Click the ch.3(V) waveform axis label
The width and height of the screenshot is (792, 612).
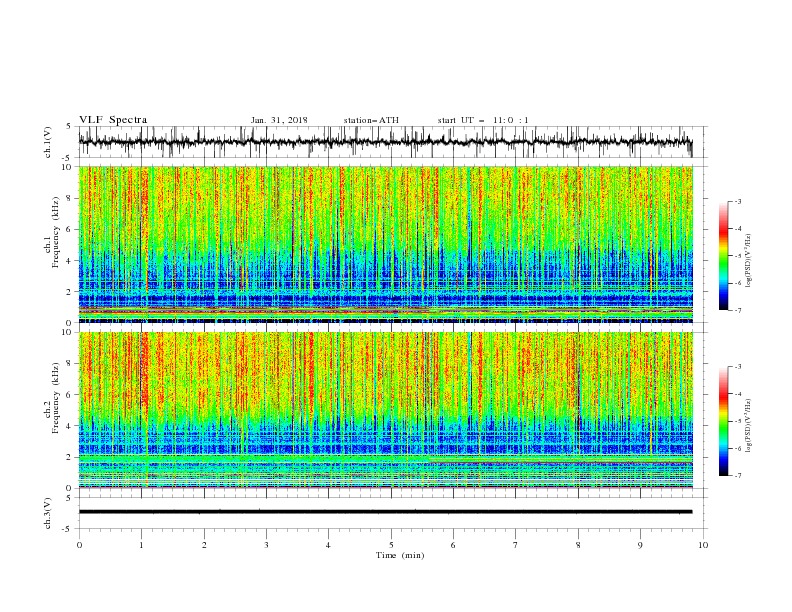coord(48,513)
